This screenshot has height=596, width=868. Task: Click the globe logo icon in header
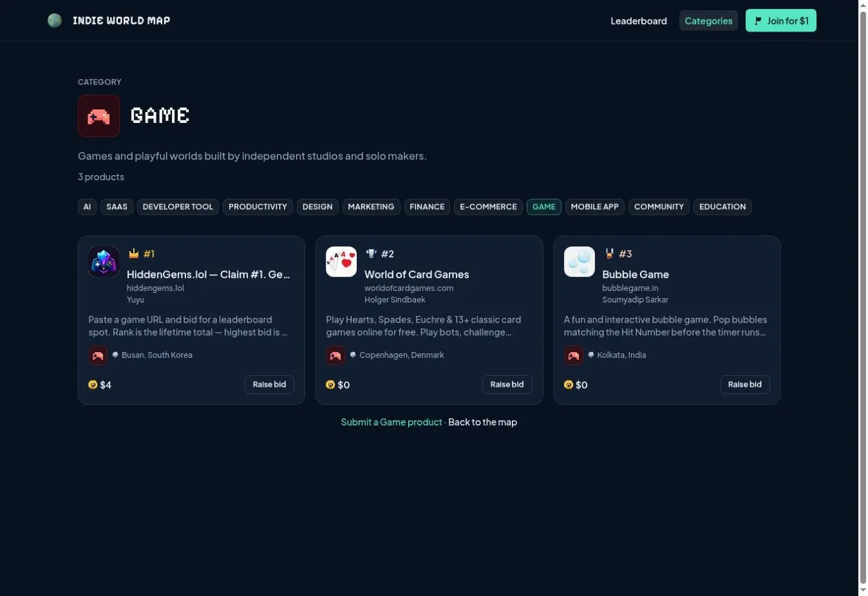55,21
